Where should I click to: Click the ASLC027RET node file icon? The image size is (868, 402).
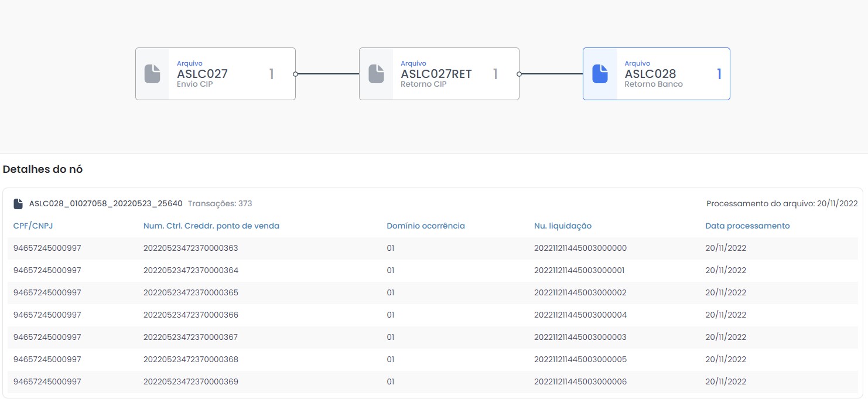(376, 74)
